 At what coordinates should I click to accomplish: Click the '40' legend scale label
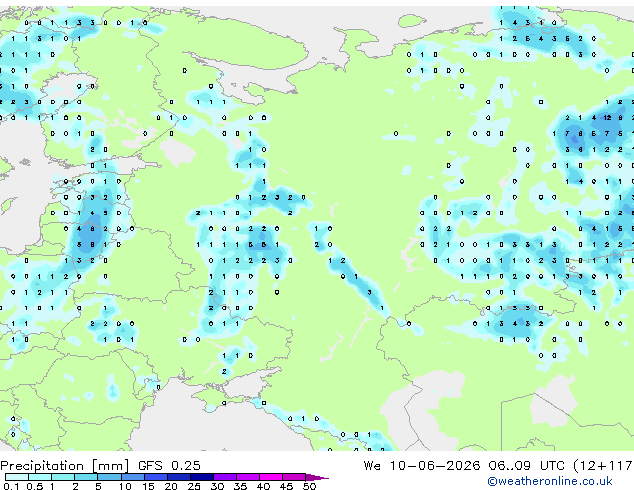coord(264,486)
